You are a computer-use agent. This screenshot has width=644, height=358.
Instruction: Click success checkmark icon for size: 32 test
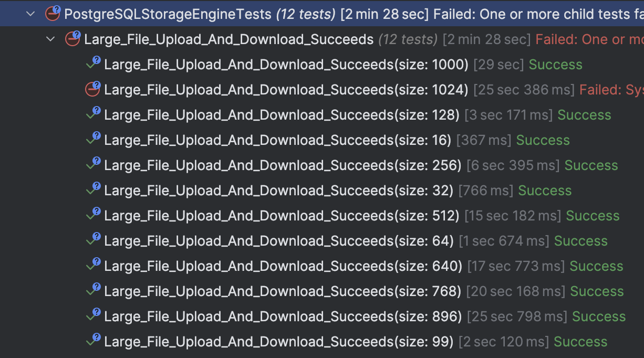click(x=92, y=190)
